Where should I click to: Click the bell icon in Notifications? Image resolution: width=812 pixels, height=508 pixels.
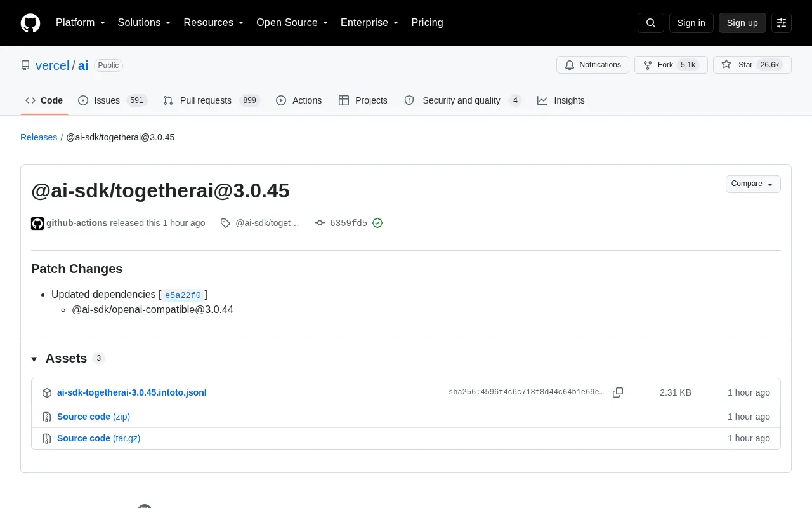[x=570, y=65]
